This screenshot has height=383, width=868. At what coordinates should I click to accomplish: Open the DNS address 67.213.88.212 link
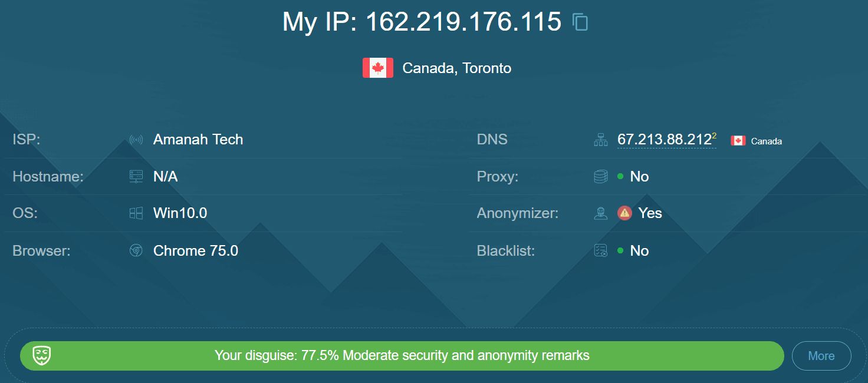665,140
